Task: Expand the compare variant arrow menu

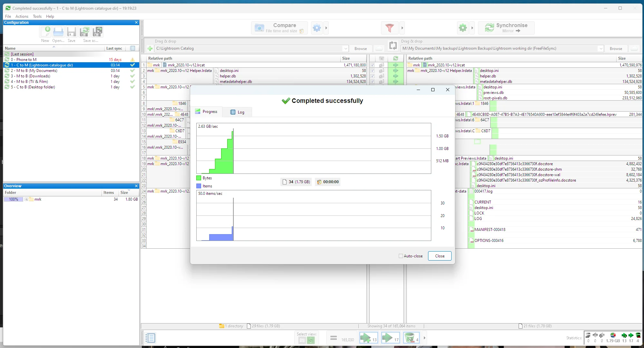Action: 326,28
